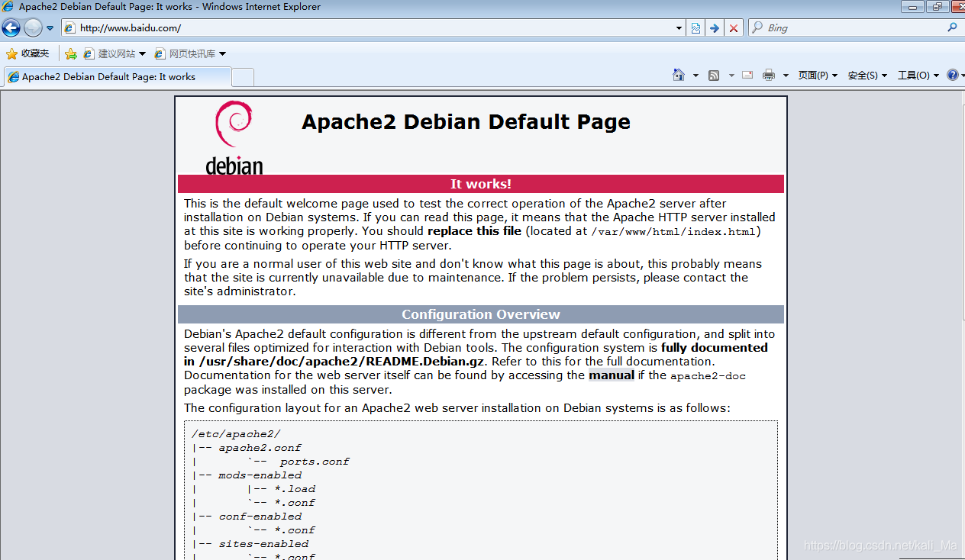Click 'apache2.conf' in the layout tree

(x=260, y=448)
